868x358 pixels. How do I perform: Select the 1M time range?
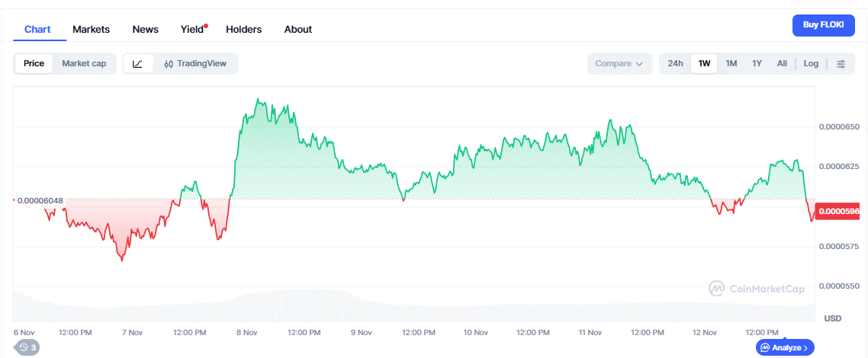[731, 64]
